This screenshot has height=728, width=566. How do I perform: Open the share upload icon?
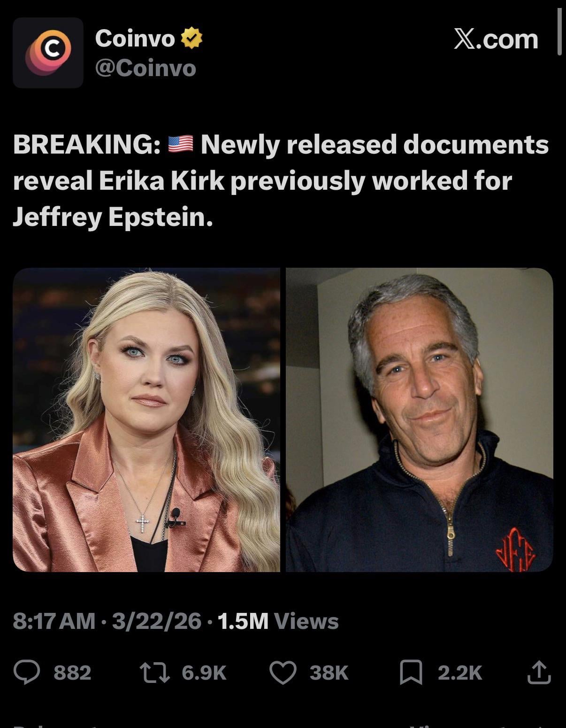coord(539,672)
